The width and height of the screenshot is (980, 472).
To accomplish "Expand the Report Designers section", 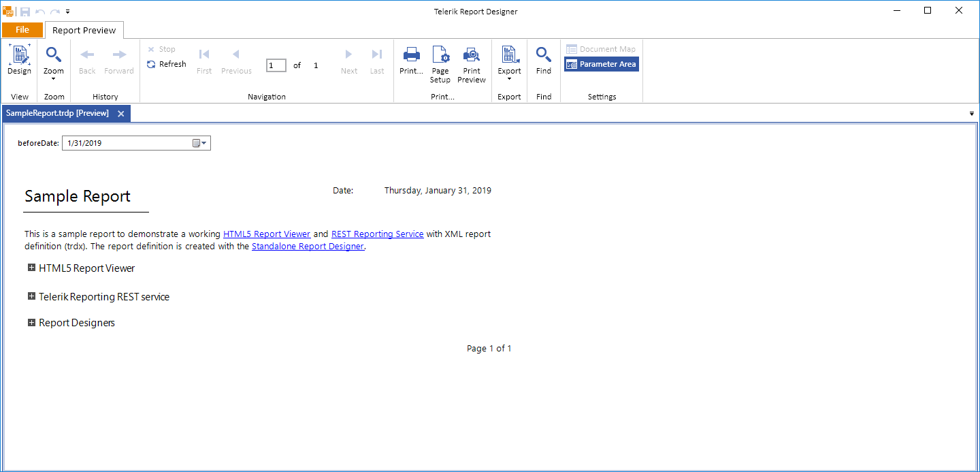I will coord(31,322).
